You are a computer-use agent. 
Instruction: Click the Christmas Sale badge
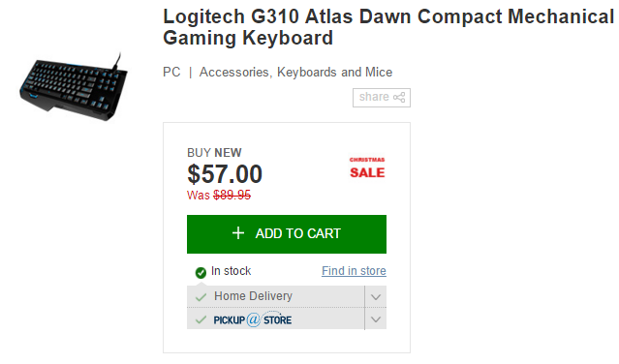[367, 168]
